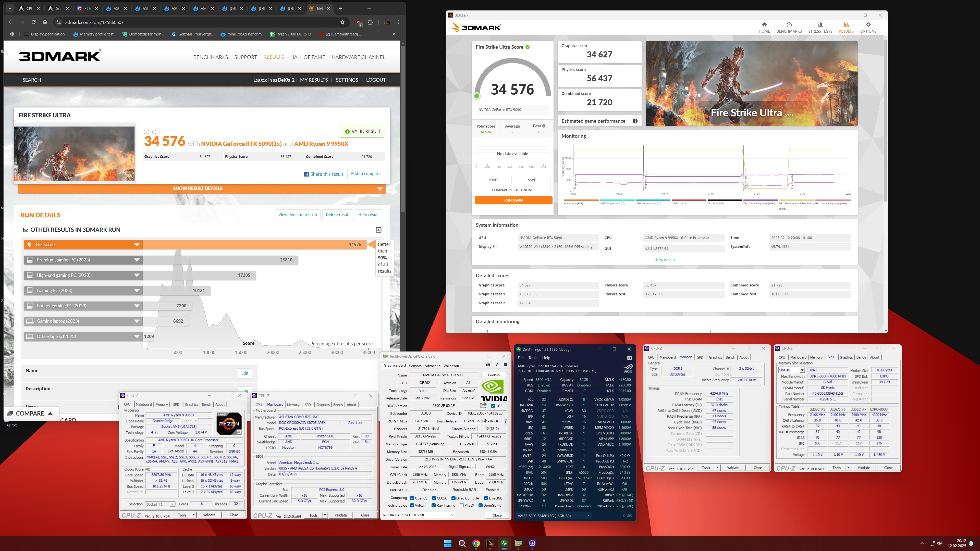
Task: Toggle the OpenGL 4.6 checkbox in GPU-Z
Action: (481, 505)
